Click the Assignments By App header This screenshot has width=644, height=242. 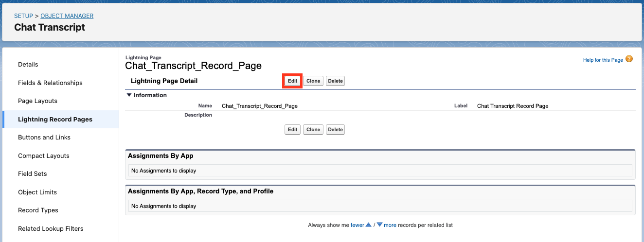coord(161,156)
